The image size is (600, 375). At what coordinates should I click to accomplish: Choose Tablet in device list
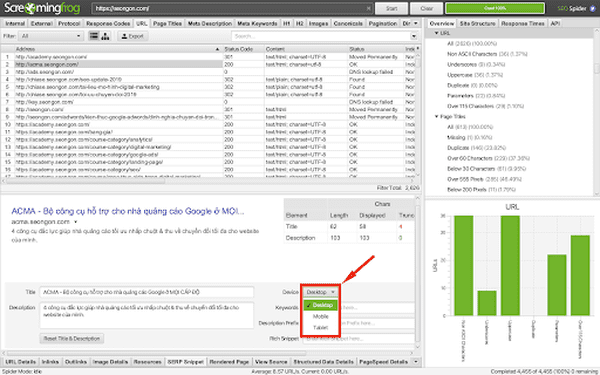click(x=321, y=328)
